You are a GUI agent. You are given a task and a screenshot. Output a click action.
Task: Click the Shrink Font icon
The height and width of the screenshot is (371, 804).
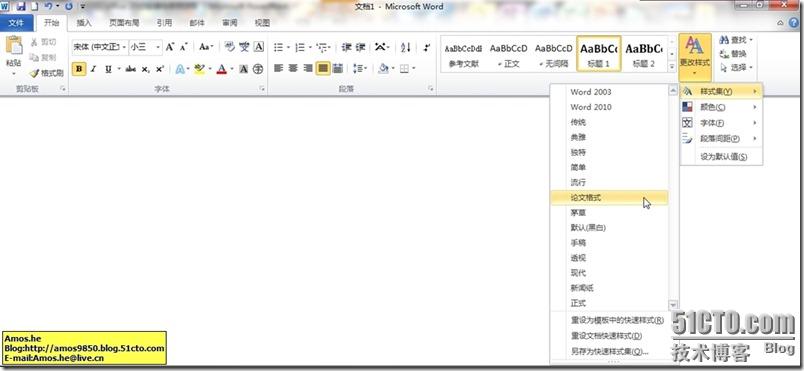click(184, 47)
